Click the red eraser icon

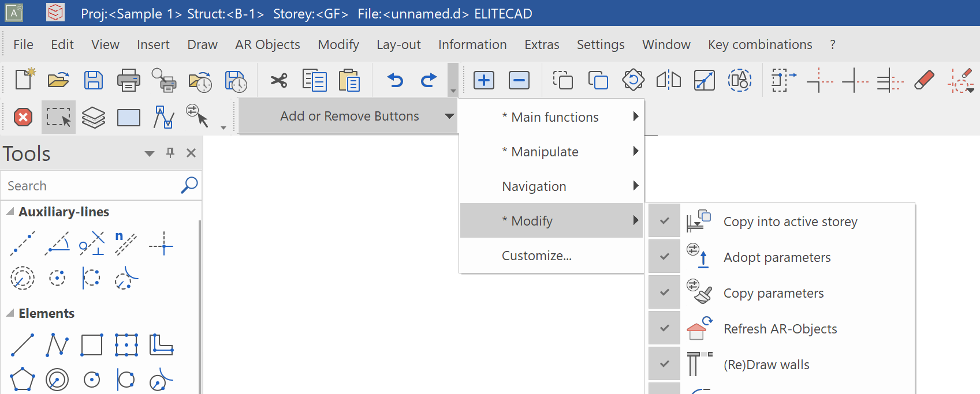924,80
